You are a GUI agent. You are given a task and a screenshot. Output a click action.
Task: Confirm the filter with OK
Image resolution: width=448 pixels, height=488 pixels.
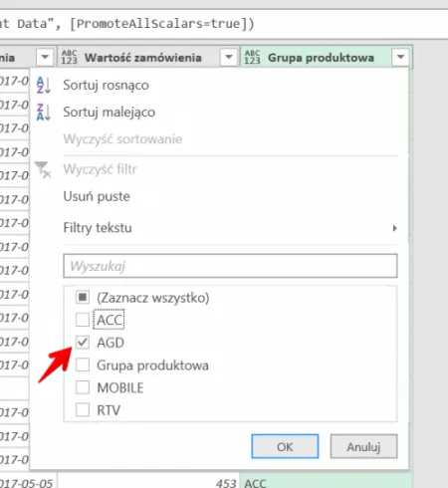[x=285, y=446]
